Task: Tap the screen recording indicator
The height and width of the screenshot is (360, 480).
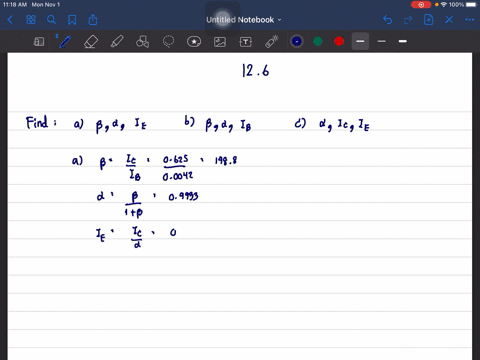Action: tap(421, 5)
